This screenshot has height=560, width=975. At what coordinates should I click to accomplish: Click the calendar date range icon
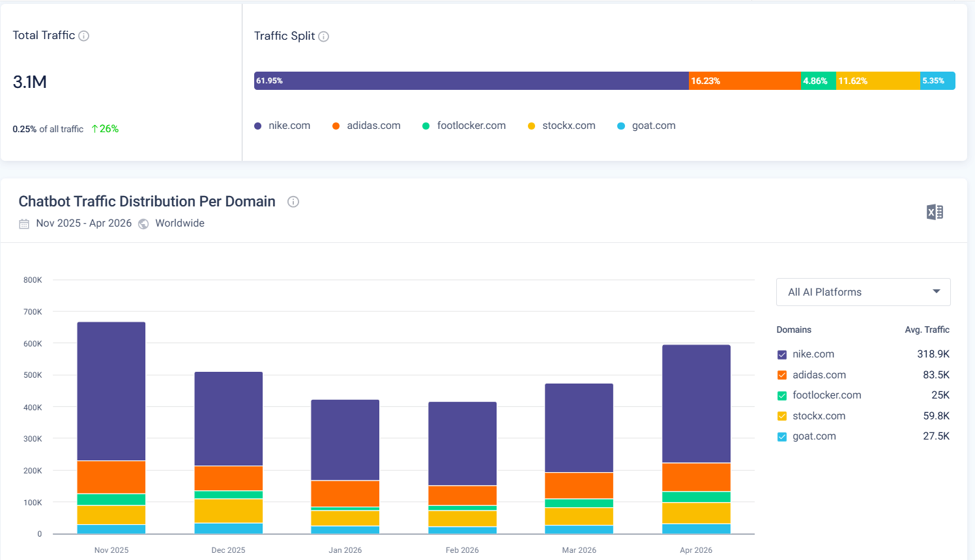24,224
